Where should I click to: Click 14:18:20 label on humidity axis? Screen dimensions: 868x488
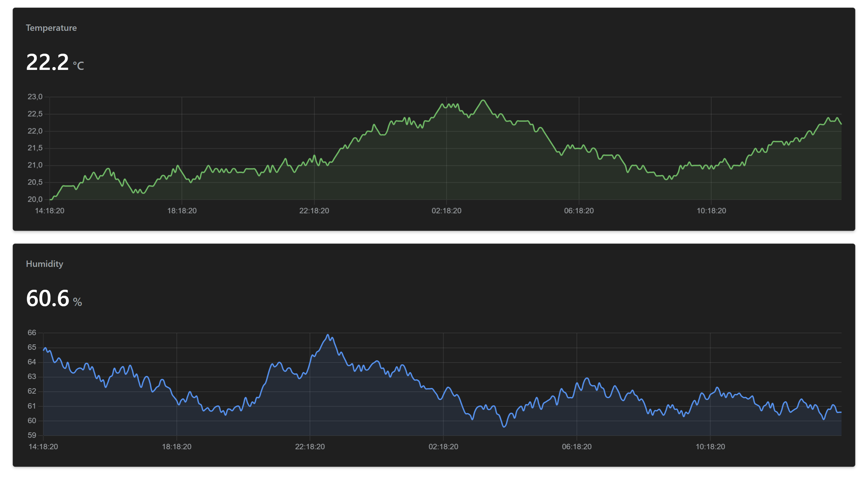point(43,447)
